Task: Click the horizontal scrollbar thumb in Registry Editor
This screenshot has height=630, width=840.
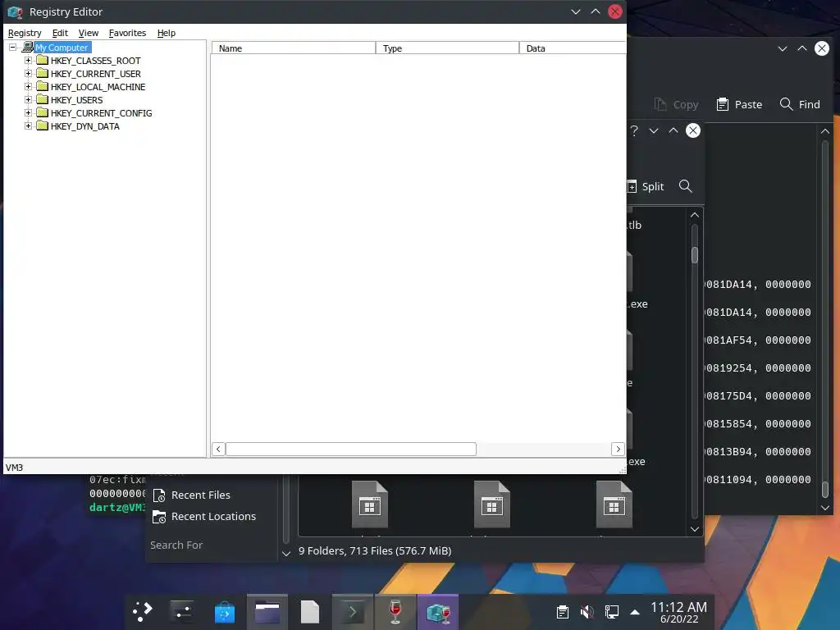Action: tap(351, 449)
